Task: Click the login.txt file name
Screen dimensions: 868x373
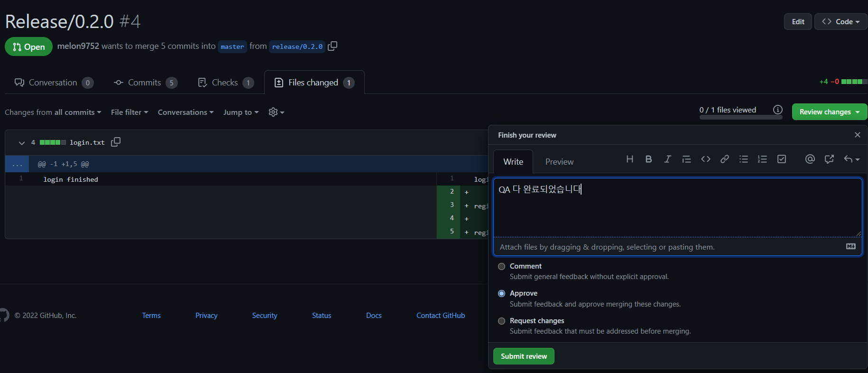Action: pos(87,142)
